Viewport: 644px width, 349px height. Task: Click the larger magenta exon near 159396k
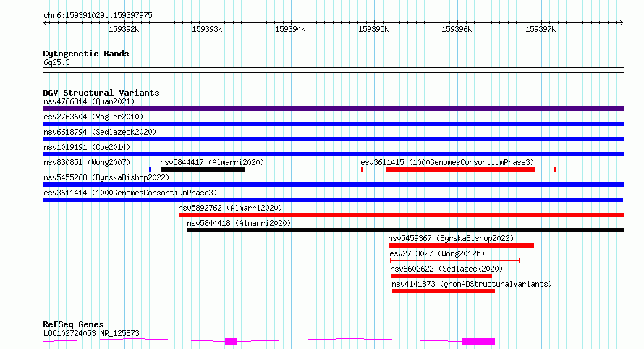[x=478, y=342]
